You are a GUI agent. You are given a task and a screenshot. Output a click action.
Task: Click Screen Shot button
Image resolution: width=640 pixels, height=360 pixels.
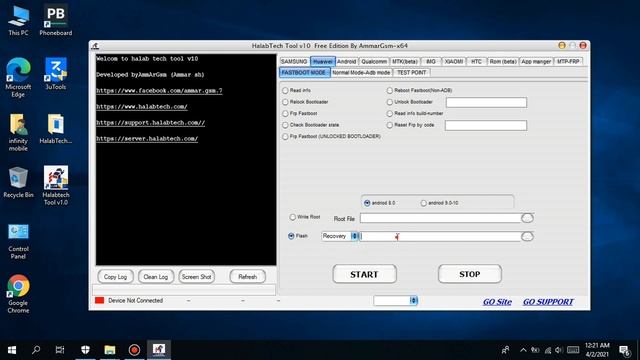pyautogui.click(x=196, y=277)
